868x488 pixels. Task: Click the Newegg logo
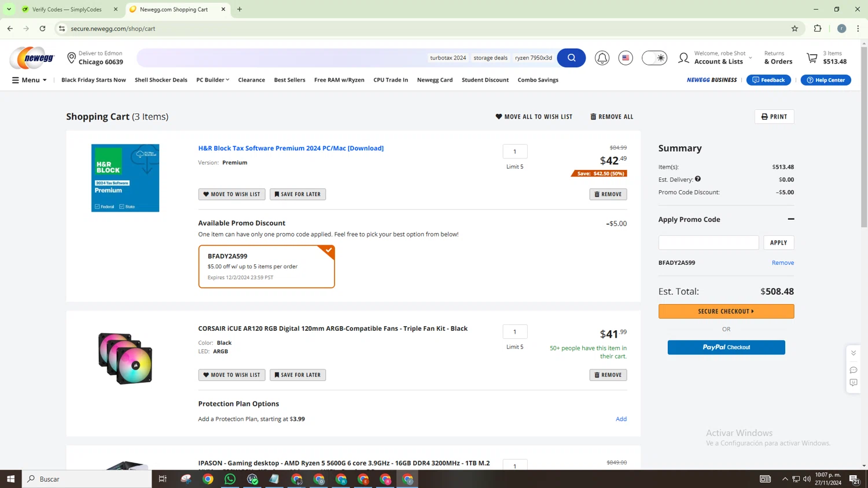pyautogui.click(x=32, y=58)
